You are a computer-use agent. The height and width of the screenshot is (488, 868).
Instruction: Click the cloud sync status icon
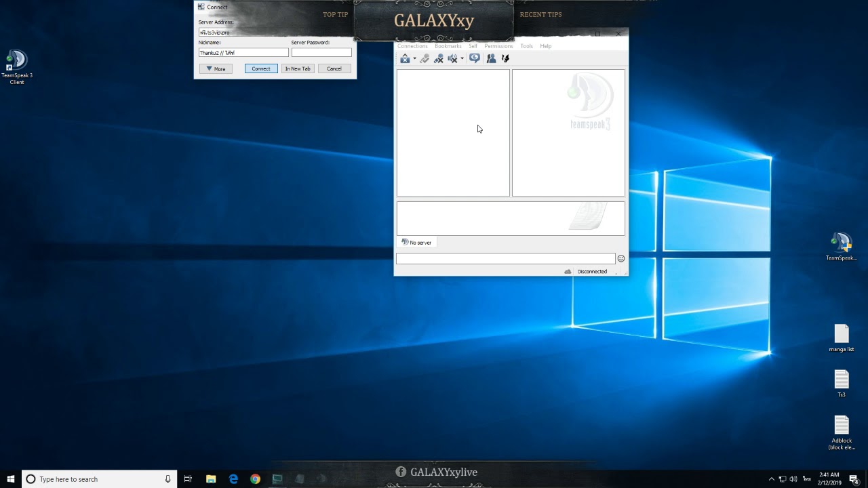point(568,271)
